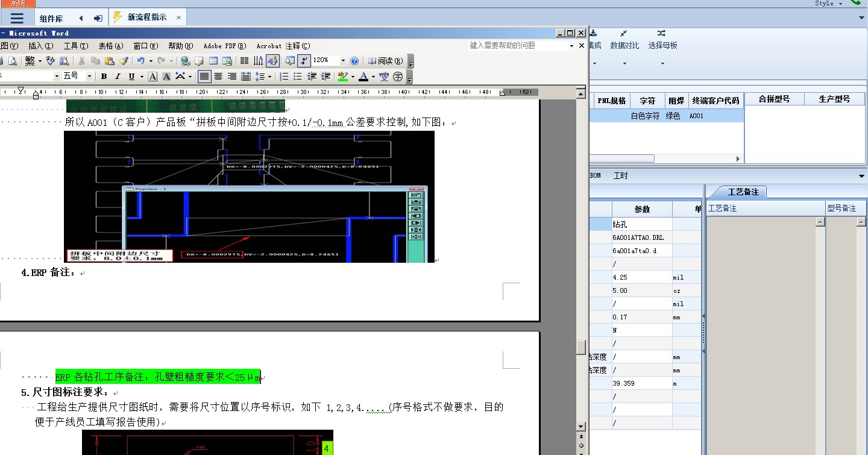Open the 表格(A) menu
The image size is (868, 455).
[111, 46]
